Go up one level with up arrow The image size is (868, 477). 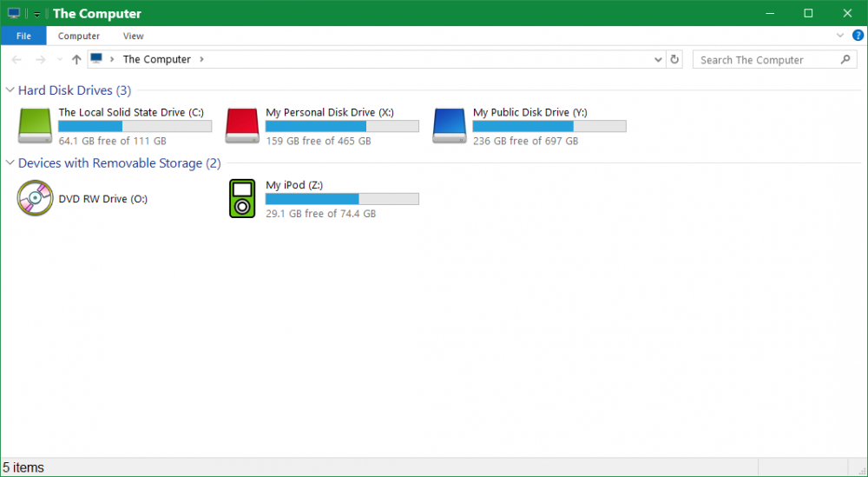coord(76,59)
